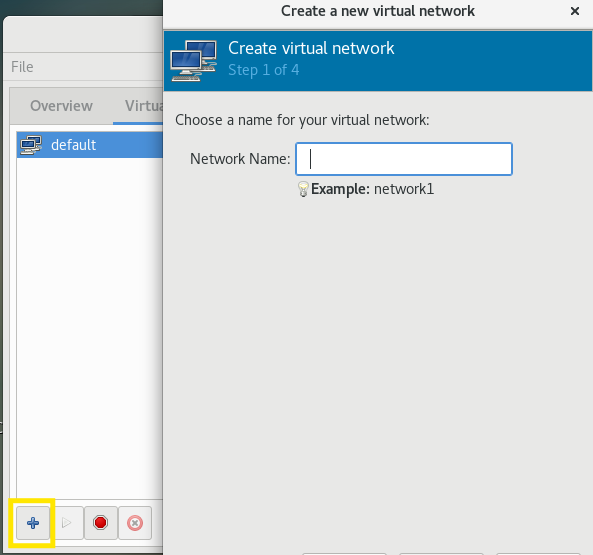Viewport: 593px width, 555px height.
Task: Close the Create a new virtual network dialog
Action: [575, 11]
